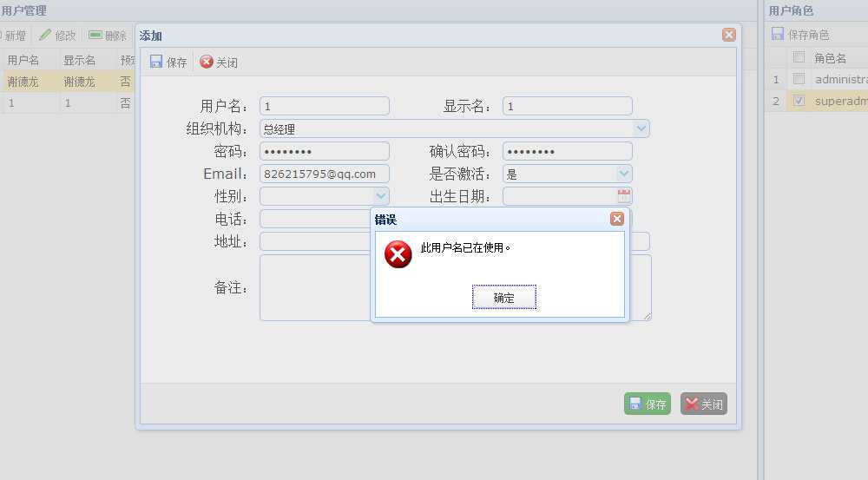The width and height of the screenshot is (868, 480).
Task: Click 删除 in user management toolbar
Action: (108, 36)
